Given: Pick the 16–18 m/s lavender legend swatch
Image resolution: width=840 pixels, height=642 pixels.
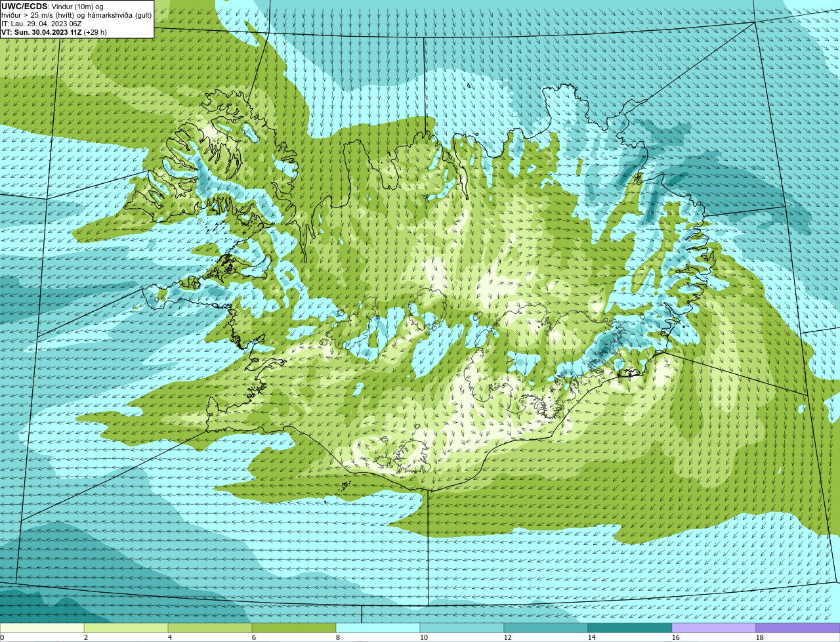Looking at the screenshot, I should coord(714,628).
